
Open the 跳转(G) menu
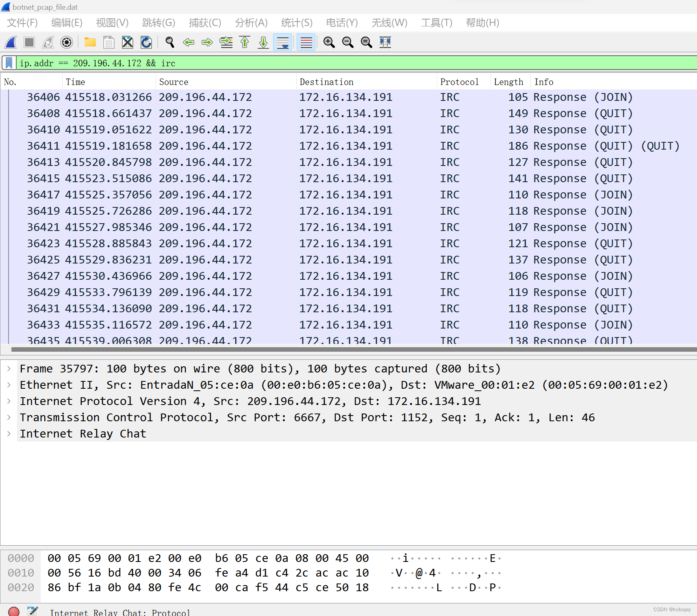click(x=159, y=23)
